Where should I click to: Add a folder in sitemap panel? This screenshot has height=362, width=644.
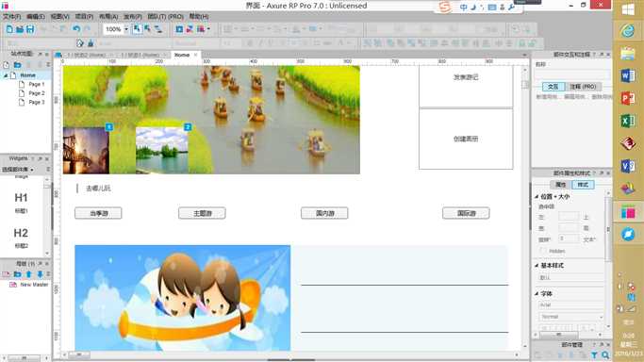(17, 65)
